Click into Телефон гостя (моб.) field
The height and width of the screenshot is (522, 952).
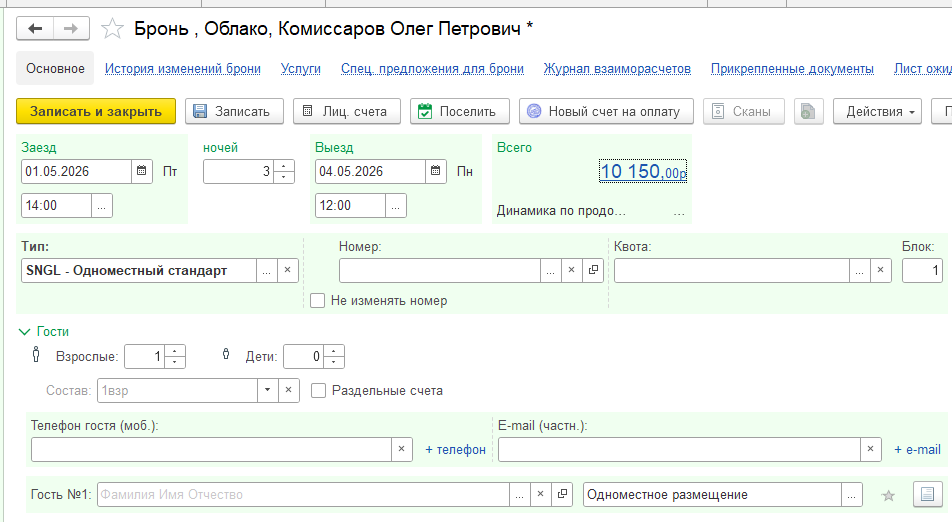[211, 449]
